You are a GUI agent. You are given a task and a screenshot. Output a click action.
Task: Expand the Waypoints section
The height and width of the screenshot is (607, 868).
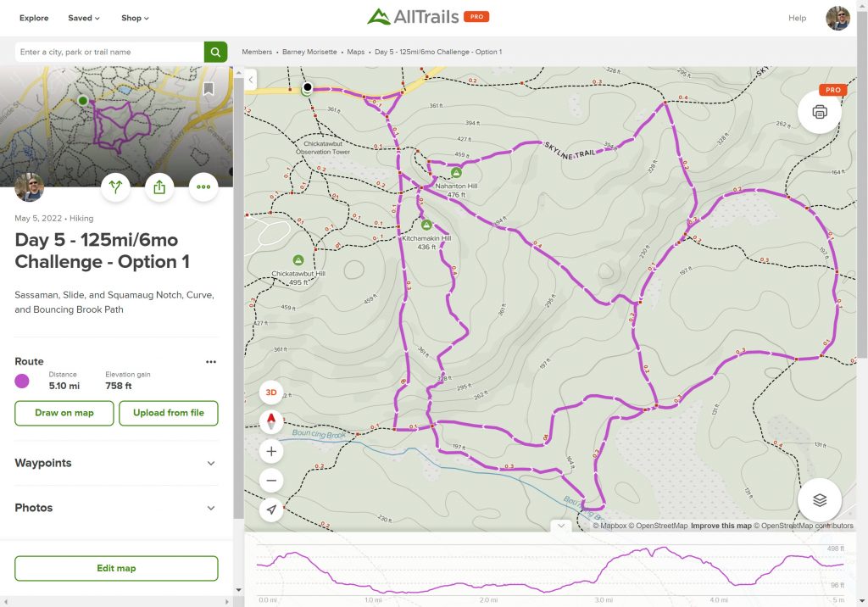211,463
